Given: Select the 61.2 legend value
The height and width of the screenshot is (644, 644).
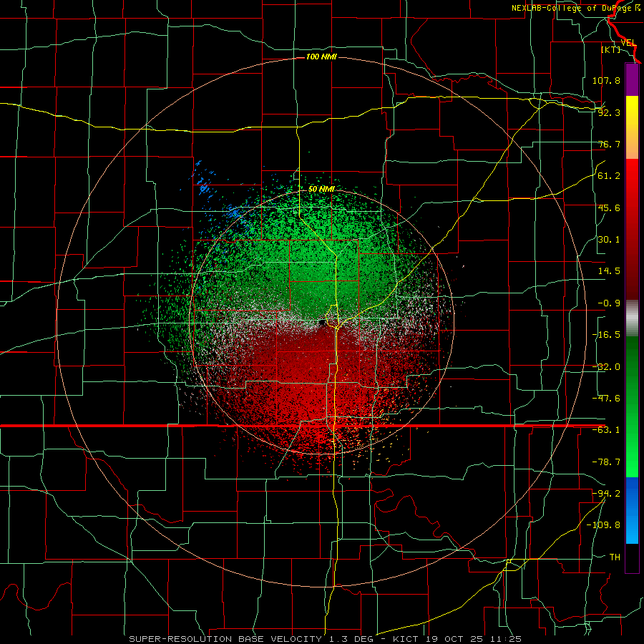Looking at the screenshot, I should [x=609, y=176].
